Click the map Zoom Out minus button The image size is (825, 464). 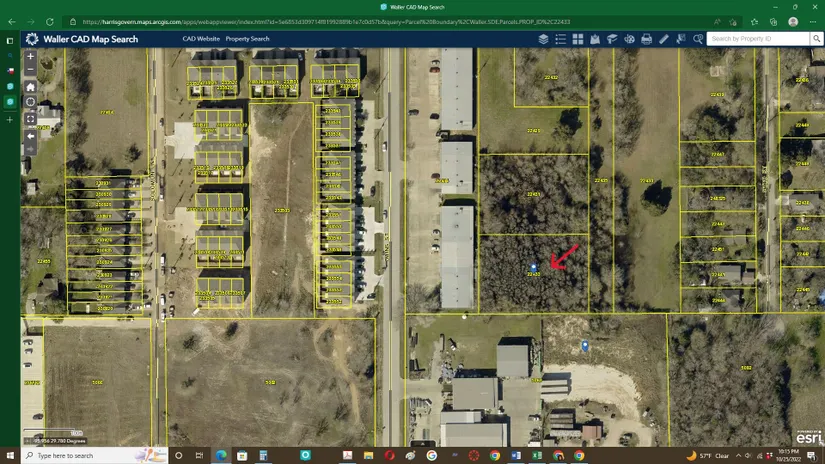click(x=30, y=71)
